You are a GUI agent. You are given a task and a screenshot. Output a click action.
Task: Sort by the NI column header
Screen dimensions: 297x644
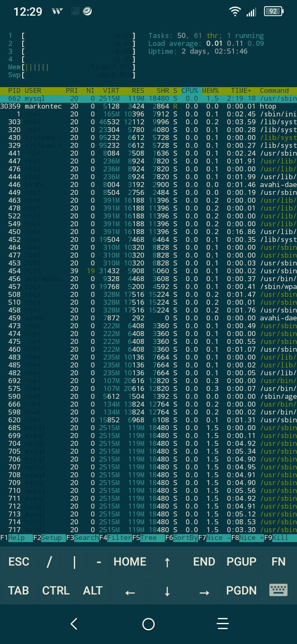pos(90,91)
